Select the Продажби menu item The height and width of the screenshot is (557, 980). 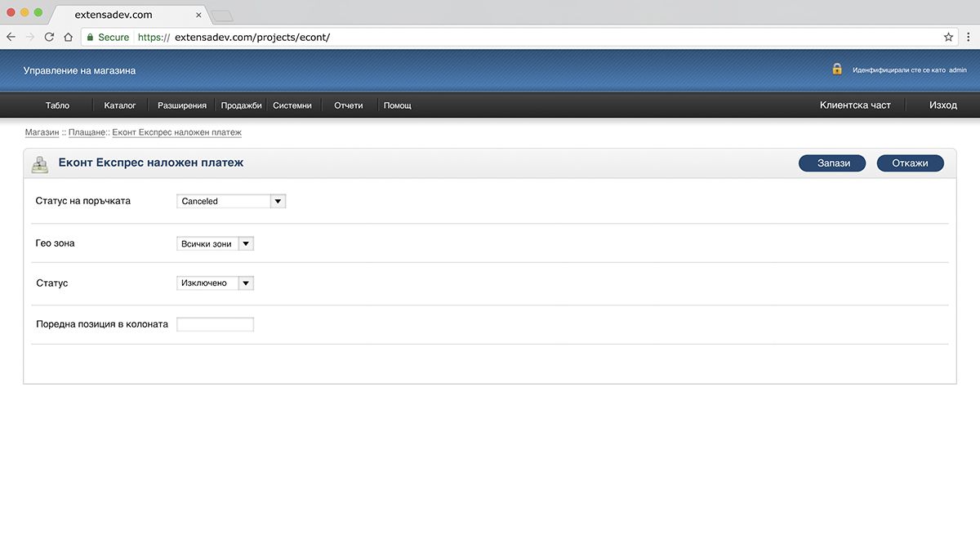click(241, 105)
